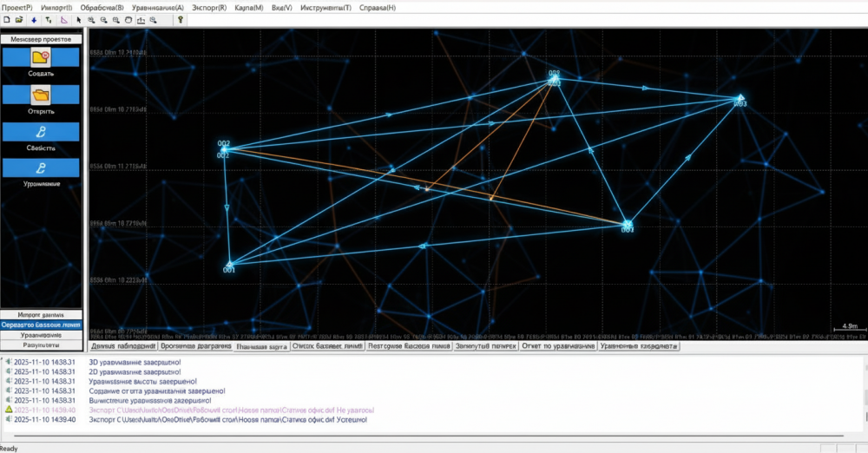Click the magnifier icon right after the pointer
Screen dimensions: 868x453
click(x=91, y=20)
